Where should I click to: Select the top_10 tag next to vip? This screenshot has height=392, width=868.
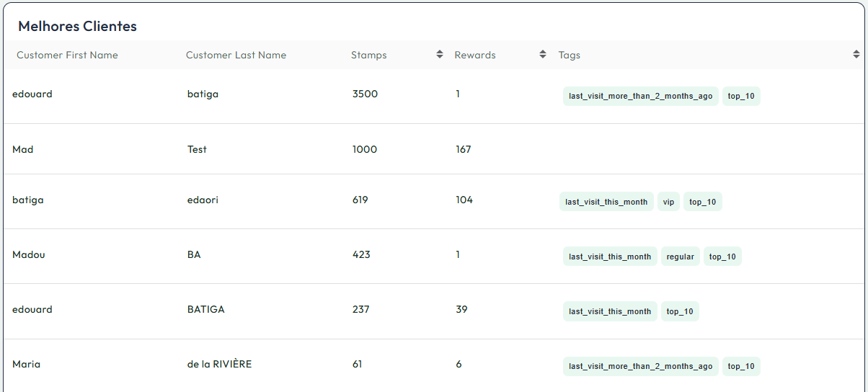702,202
